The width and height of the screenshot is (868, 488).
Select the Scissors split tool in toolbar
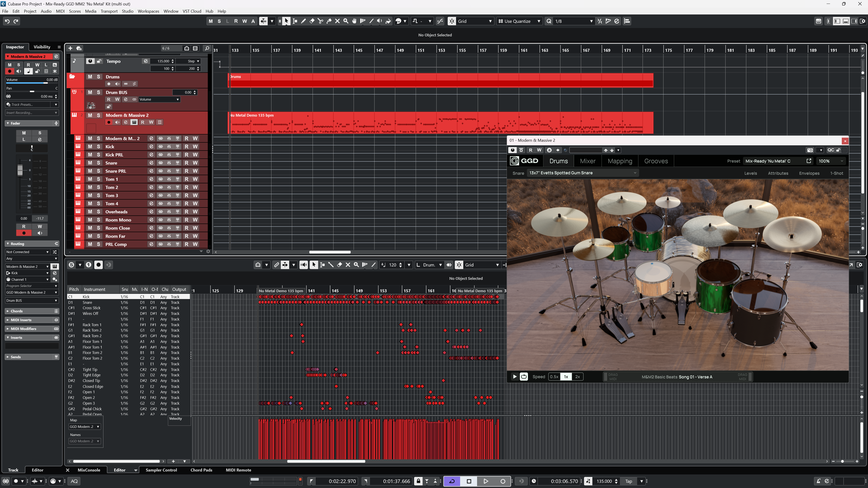tap(320, 21)
